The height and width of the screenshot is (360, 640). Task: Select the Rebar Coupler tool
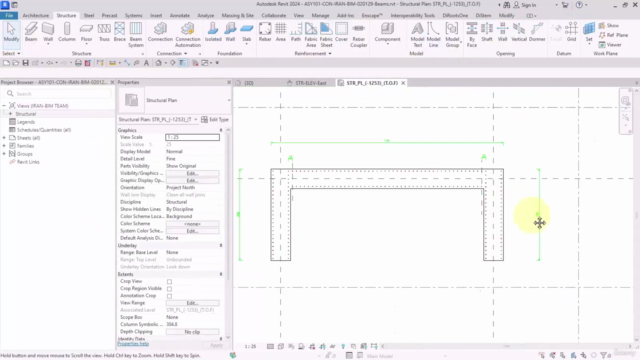359,34
